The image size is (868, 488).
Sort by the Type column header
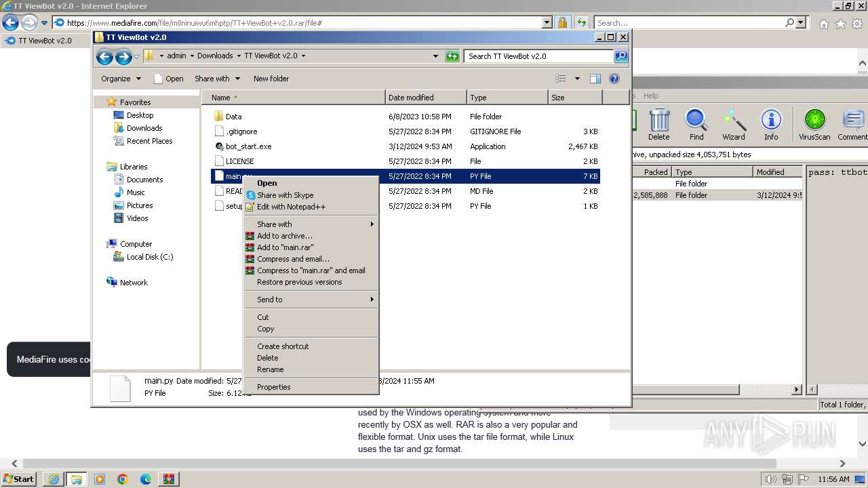click(x=507, y=98)
